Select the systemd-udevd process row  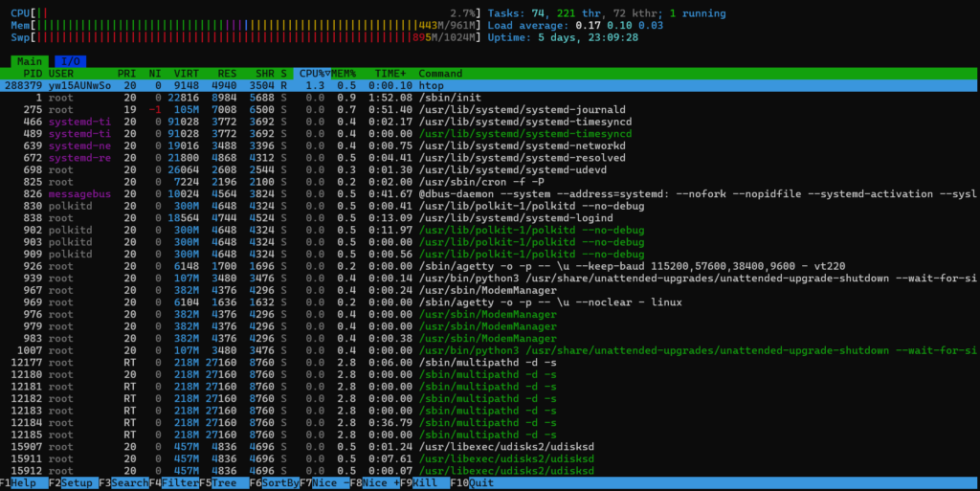point(490,170)
